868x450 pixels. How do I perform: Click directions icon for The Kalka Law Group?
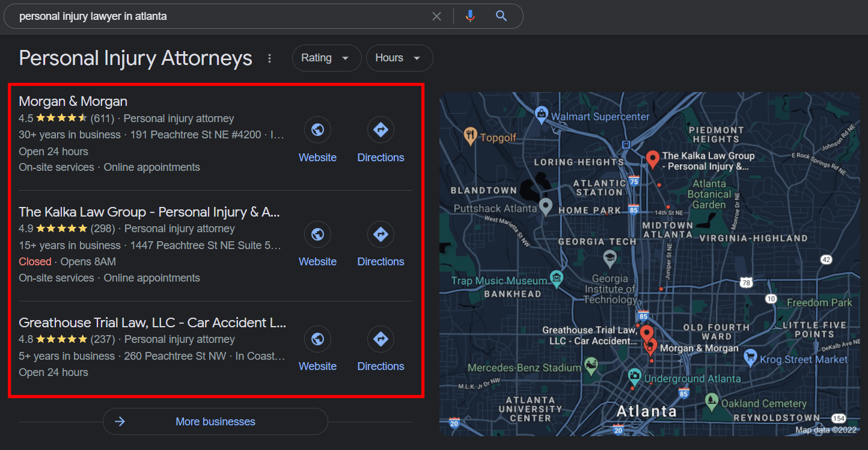point(381,234)
